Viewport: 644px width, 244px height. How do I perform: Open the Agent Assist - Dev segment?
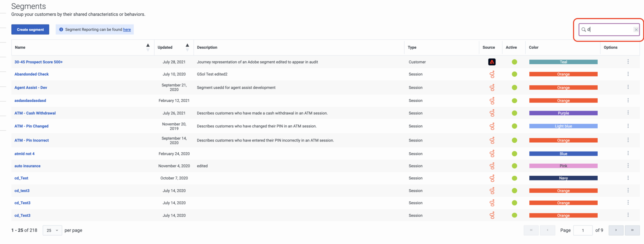(31, 87)
